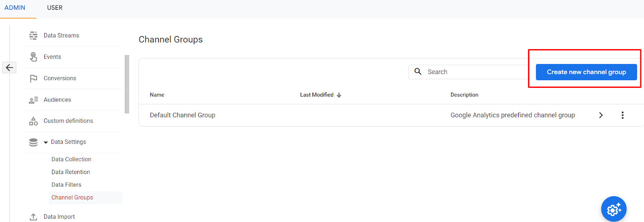This screenshot has height=222, width=644.
Task: Click the sidebar vertical scrollbar
Action: [127, 84]
